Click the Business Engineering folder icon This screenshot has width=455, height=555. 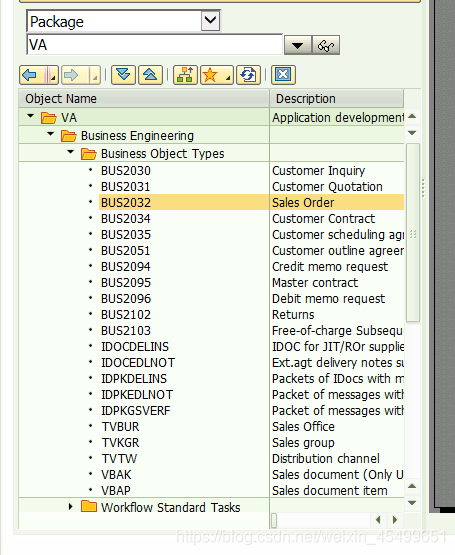(x=68, y=136)
